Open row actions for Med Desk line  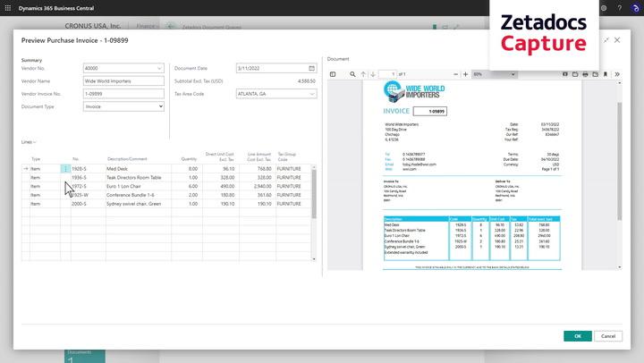coord(65,169)
